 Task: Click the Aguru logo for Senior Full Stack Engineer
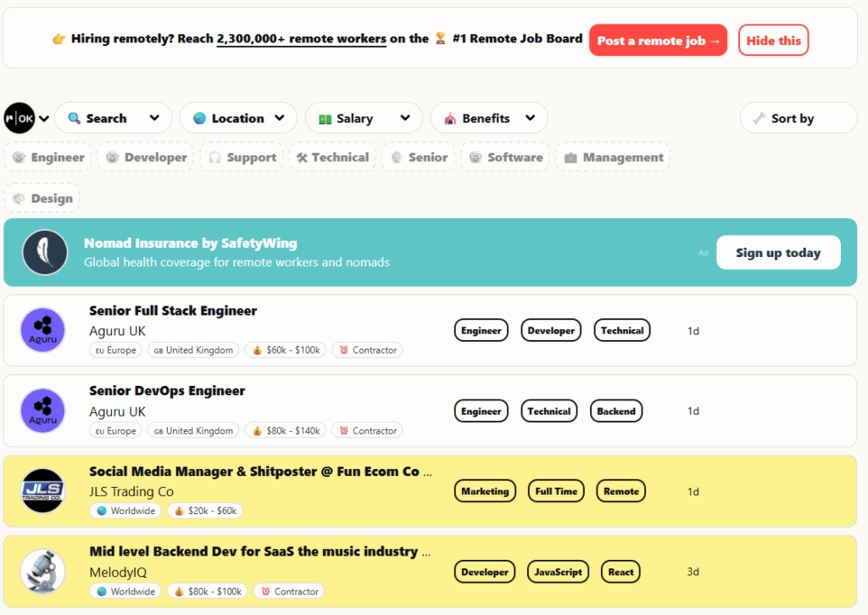42,330
